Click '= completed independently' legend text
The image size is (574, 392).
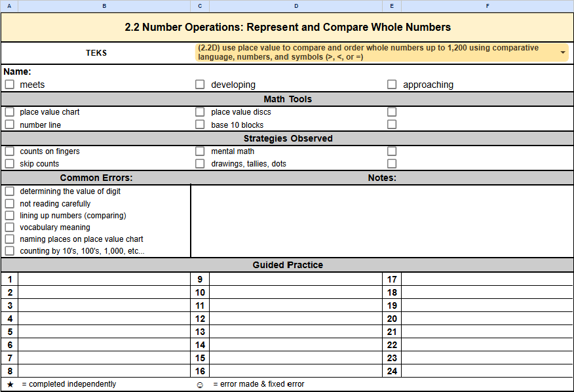point(69,384)
